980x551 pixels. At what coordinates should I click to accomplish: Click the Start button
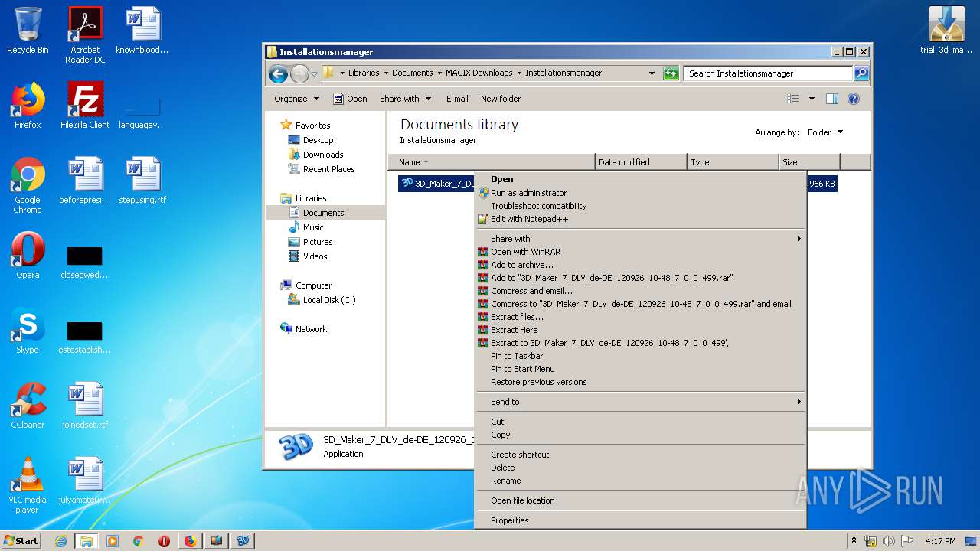21,541
